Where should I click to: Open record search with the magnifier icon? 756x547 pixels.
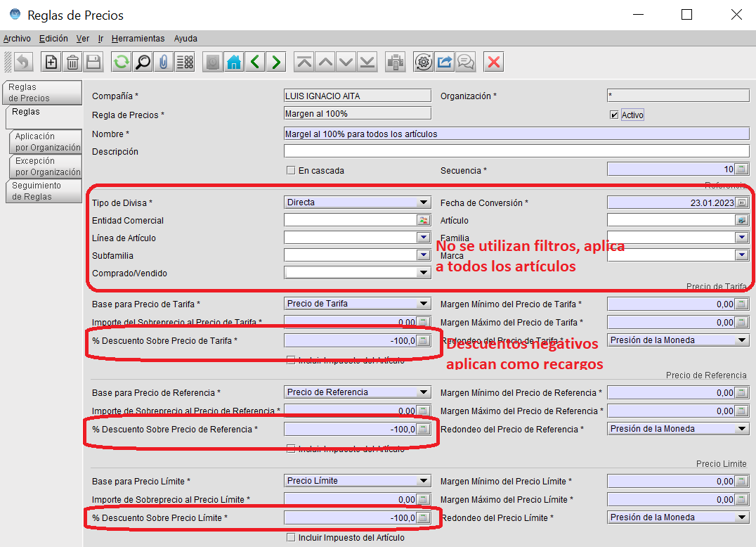coord(143,62)
